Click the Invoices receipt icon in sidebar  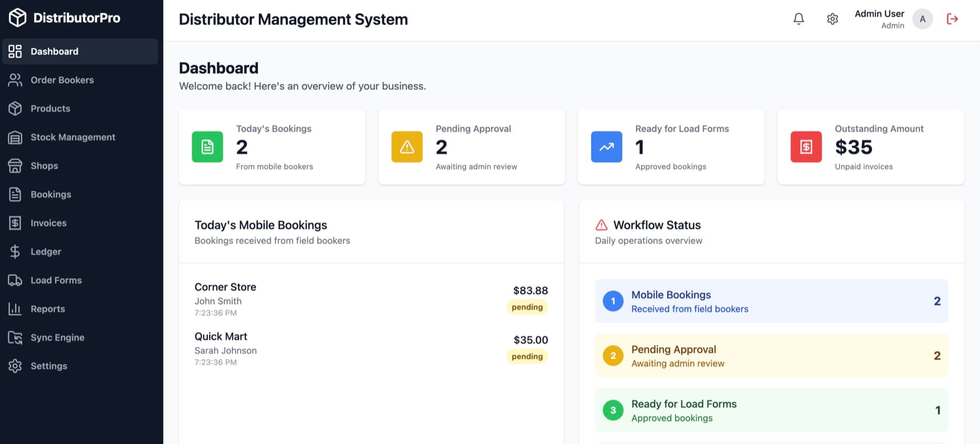15,223
